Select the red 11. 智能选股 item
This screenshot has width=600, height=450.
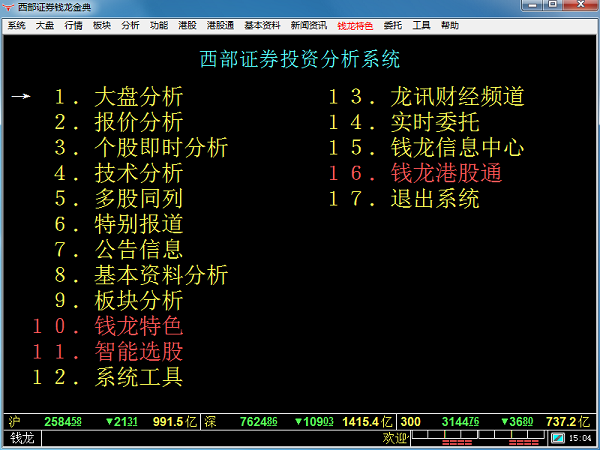pyautogui.click(x=138, y=351)
